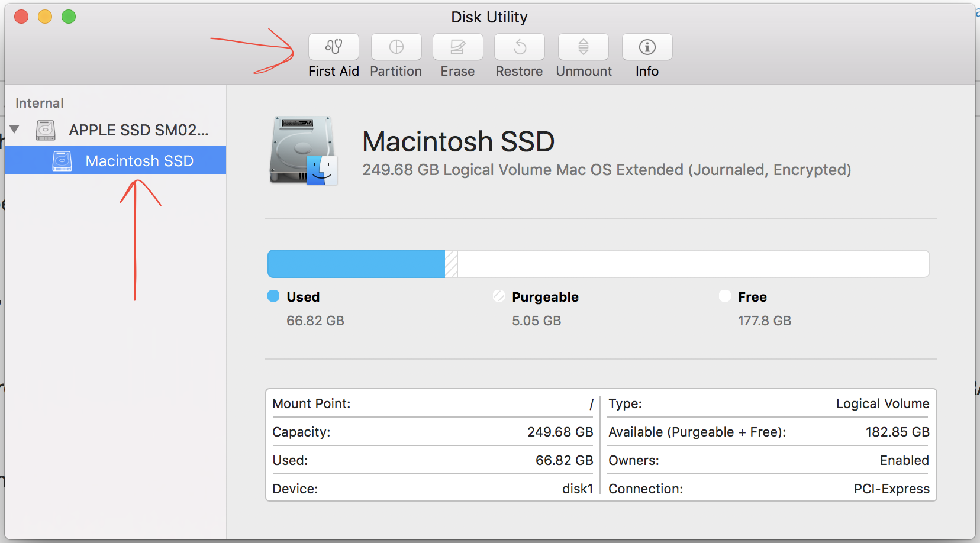Close the Disk Utility window
The image size is (980, 543).
[x=21, y=17]
